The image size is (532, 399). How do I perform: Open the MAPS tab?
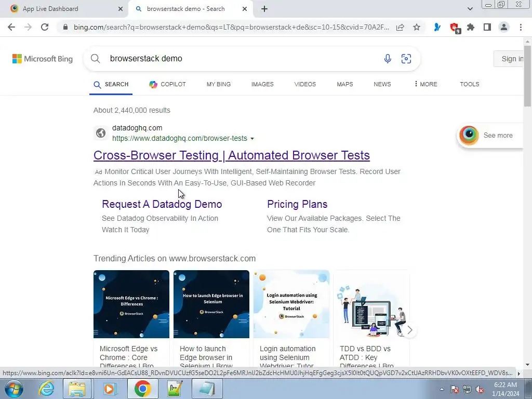click(x=345, y=84)
